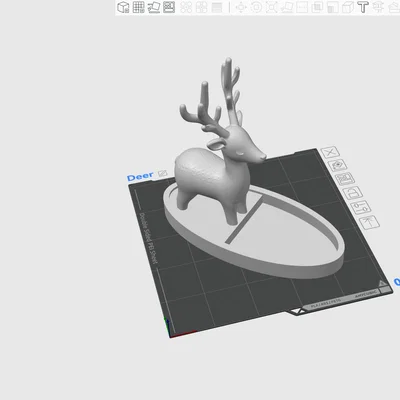Remove the plate with the X icon
Viewport: 400px width, 400px height.
(x=330, y=152)
